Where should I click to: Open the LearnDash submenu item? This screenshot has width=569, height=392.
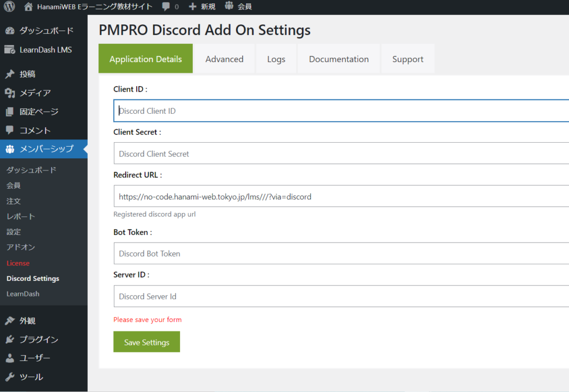pos(23,294)
